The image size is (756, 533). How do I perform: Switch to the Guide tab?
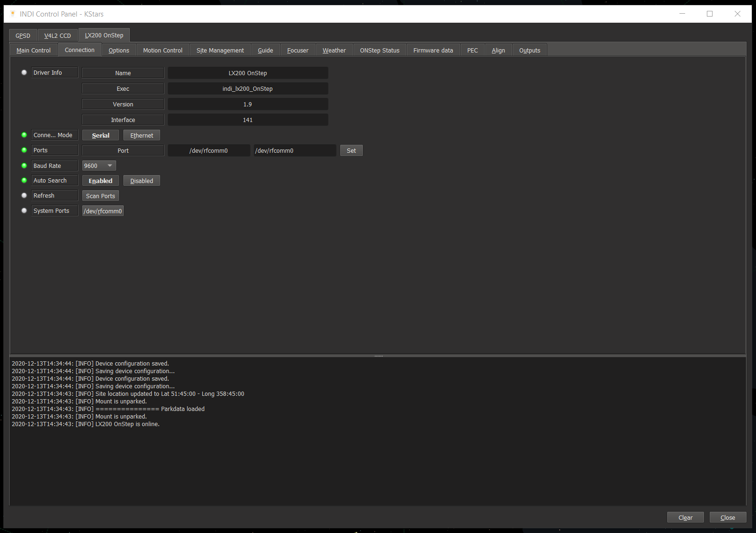click(x=266, y=51)
